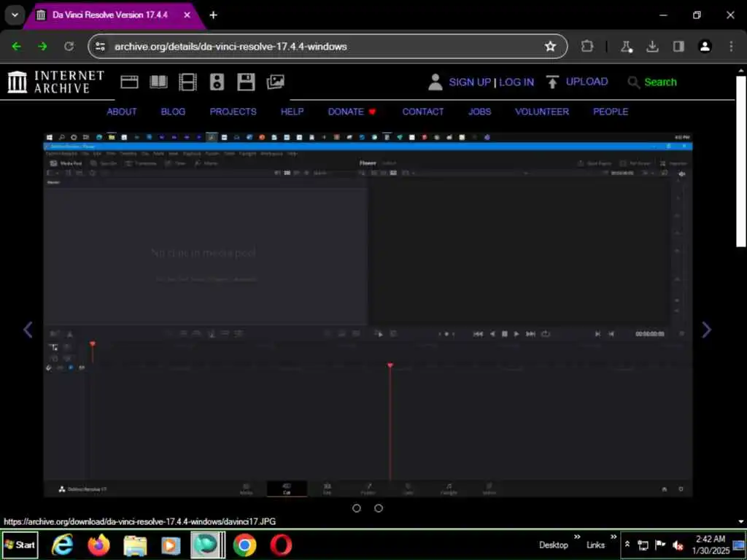The height and width of the screenshot is (560, 747).
Task: Click the upload arrow icon
Action: pyautogui.click(x=552, y=82)
